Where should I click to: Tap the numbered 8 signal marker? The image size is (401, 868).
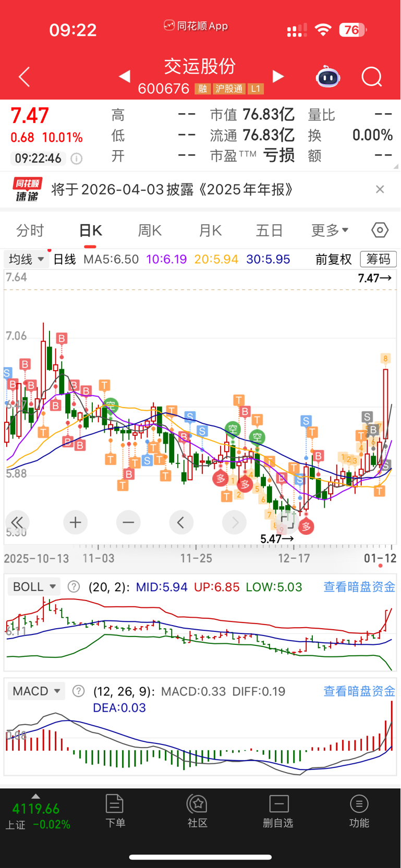coord(385,358)
